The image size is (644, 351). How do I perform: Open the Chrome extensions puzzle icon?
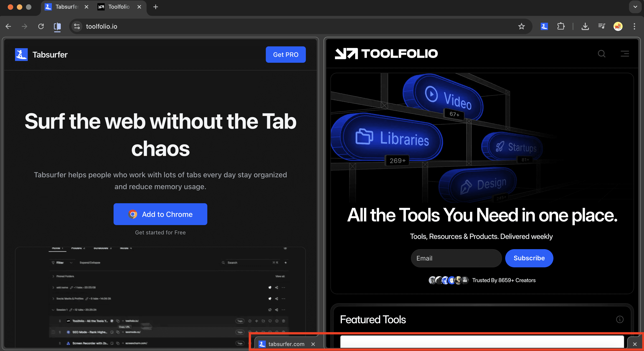[x=561, y=26]
